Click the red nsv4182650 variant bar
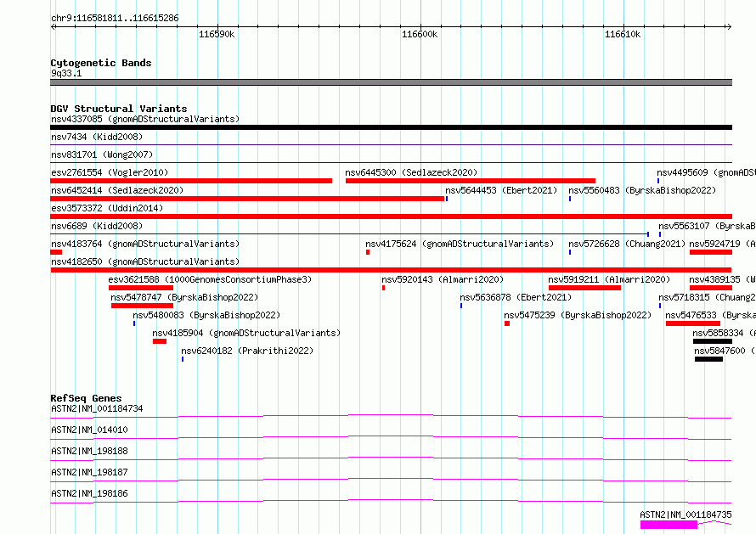Screen dimensions: 756x534 (x=391, y=270)
